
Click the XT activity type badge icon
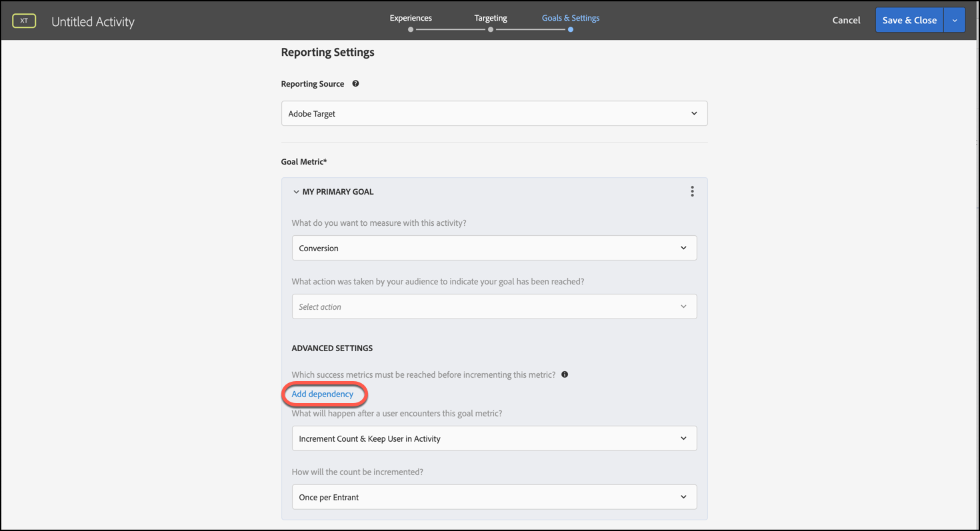[24, 21]
